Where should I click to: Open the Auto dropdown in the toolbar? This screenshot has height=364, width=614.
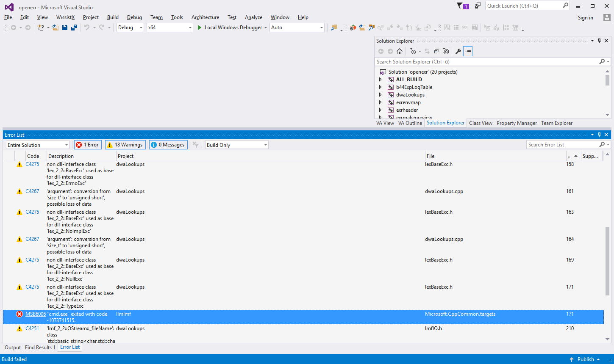pyautogui.click(x=297, y=28)
